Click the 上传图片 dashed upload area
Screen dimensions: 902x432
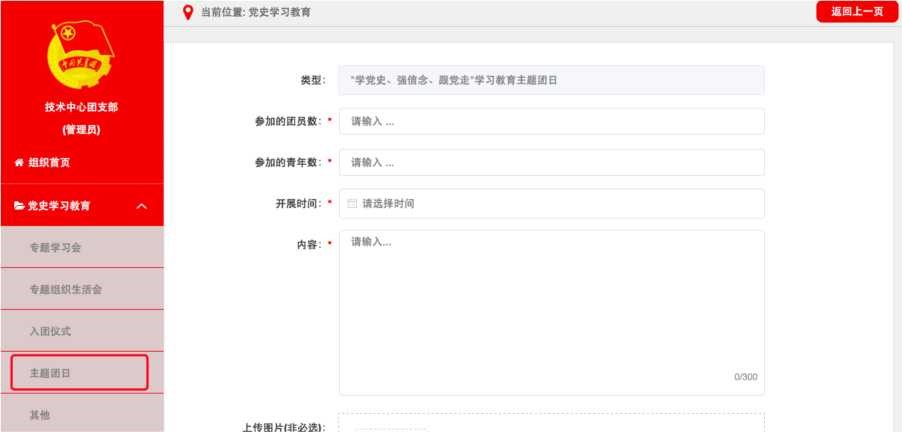coord(551,423)
